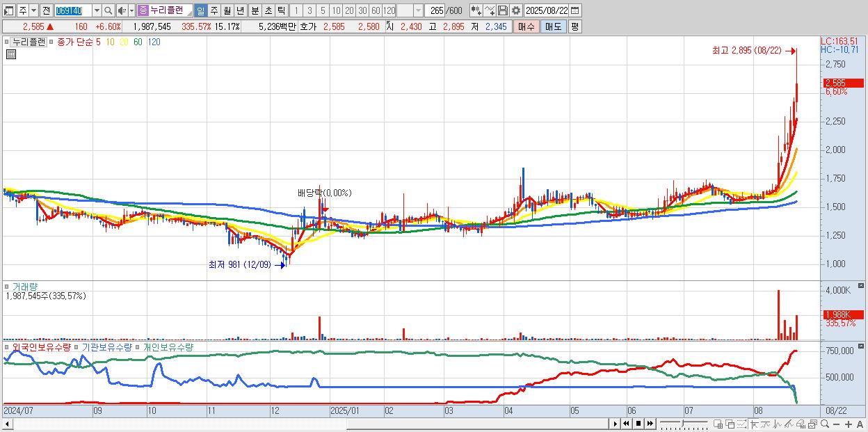Click the stop playback button
The width and height of the screenshot is (868, 432).
pos(638,424)
